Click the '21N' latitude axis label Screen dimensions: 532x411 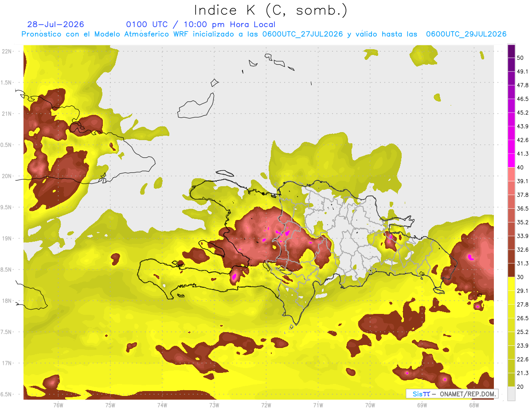click(7, 114)
